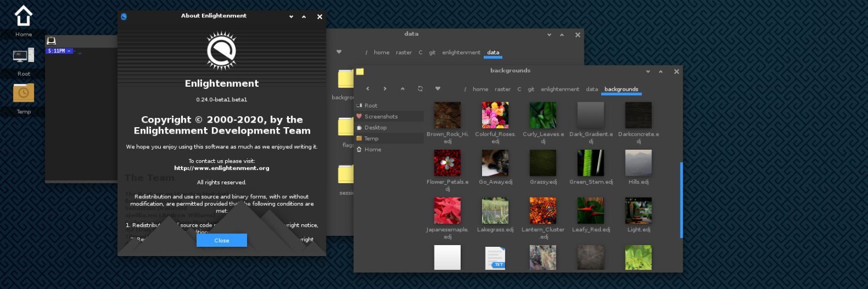This screenshot has height=289, width=868.
Task: Click the active 'data' breadcrumb in data window
Action: coord(493,52)
